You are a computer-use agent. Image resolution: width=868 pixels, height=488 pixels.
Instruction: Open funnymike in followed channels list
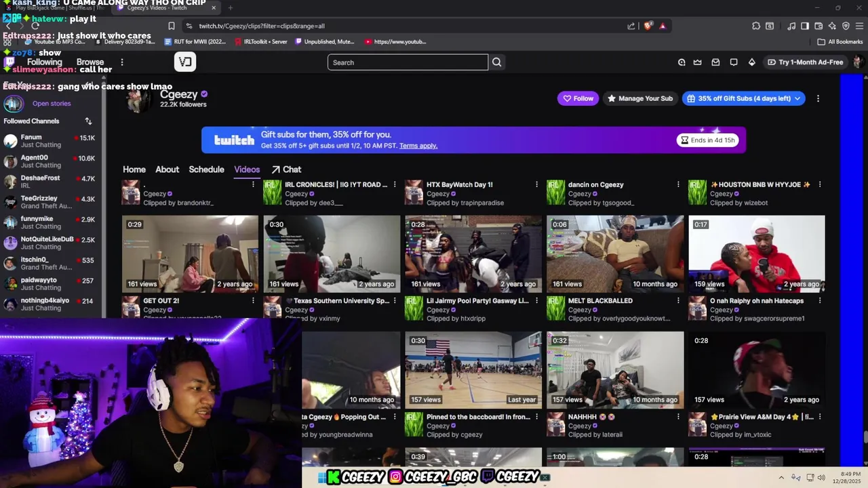point(49,222)
